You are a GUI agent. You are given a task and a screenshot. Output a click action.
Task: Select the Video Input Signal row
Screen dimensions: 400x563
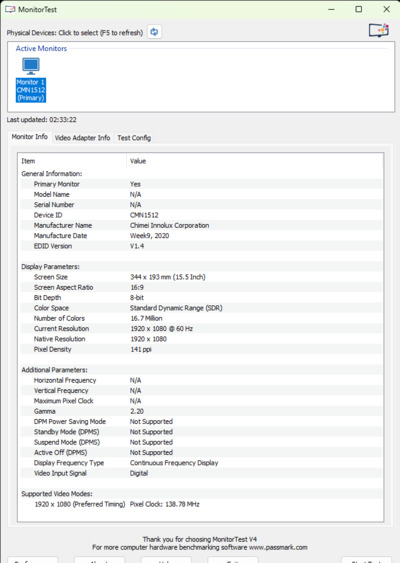[x=201, y=473]
